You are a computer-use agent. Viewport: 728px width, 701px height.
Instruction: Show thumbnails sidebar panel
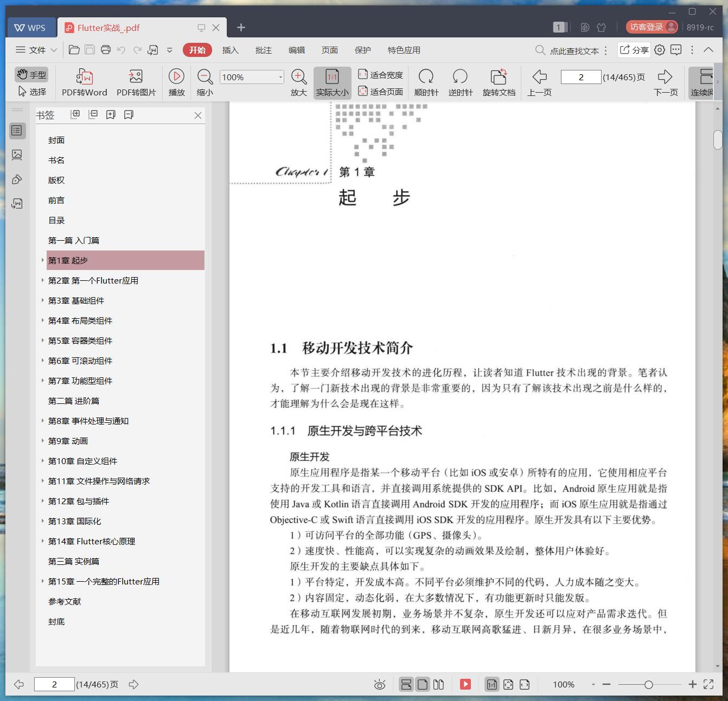[17, 155]
